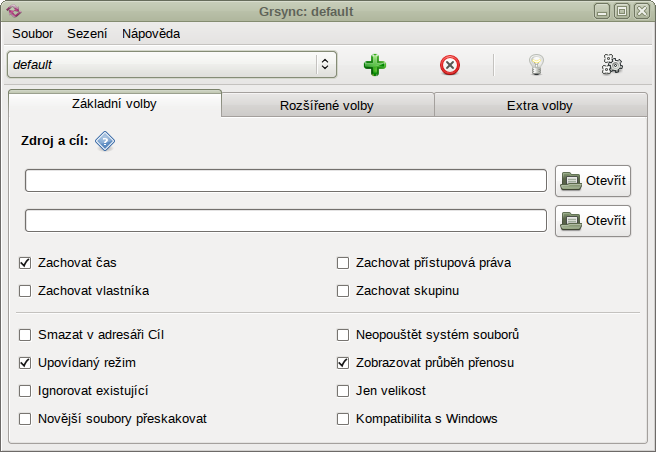Click the green plus add session icon

(375, 65)
